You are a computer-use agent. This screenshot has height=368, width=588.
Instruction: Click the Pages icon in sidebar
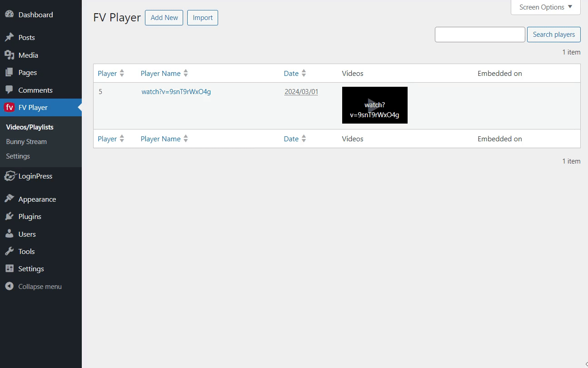[9, 72]
